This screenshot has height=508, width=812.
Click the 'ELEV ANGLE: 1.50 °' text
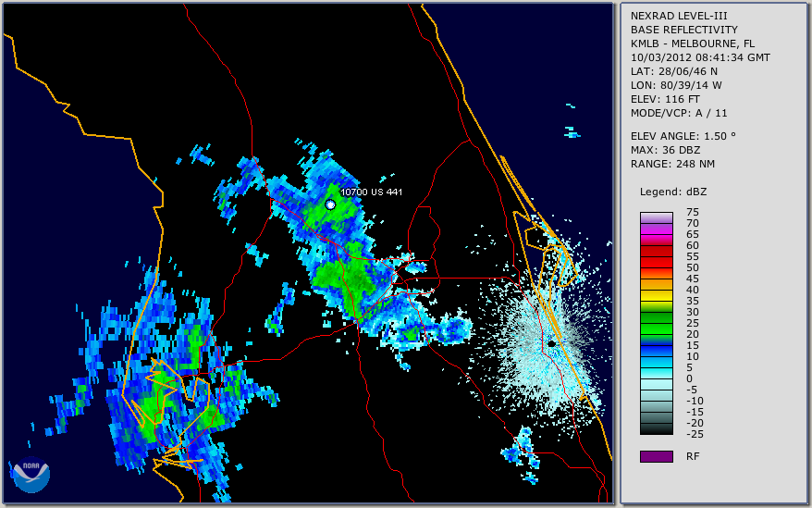(683, 136)
